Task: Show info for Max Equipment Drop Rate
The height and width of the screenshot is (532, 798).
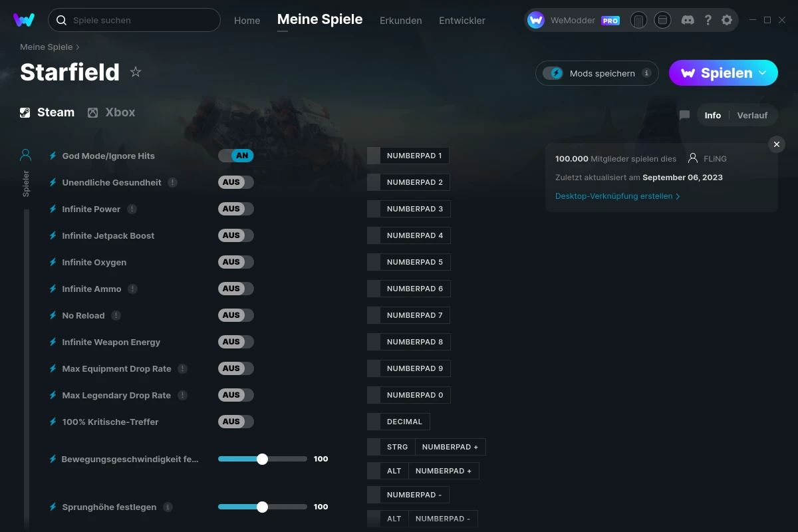Action: click(183, 368)
